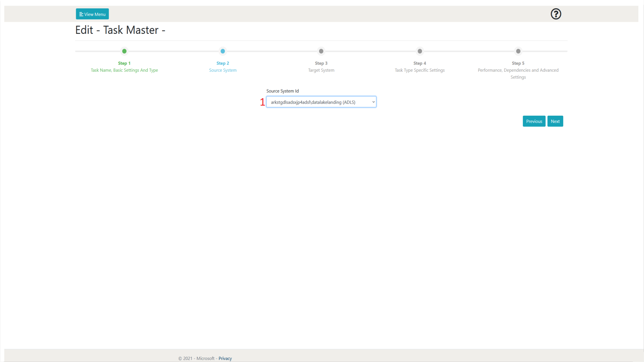Image resolution: width=644 pixels, height=362 pixels.
Task: Open the help question mark icon
Action: coord(556,14)
